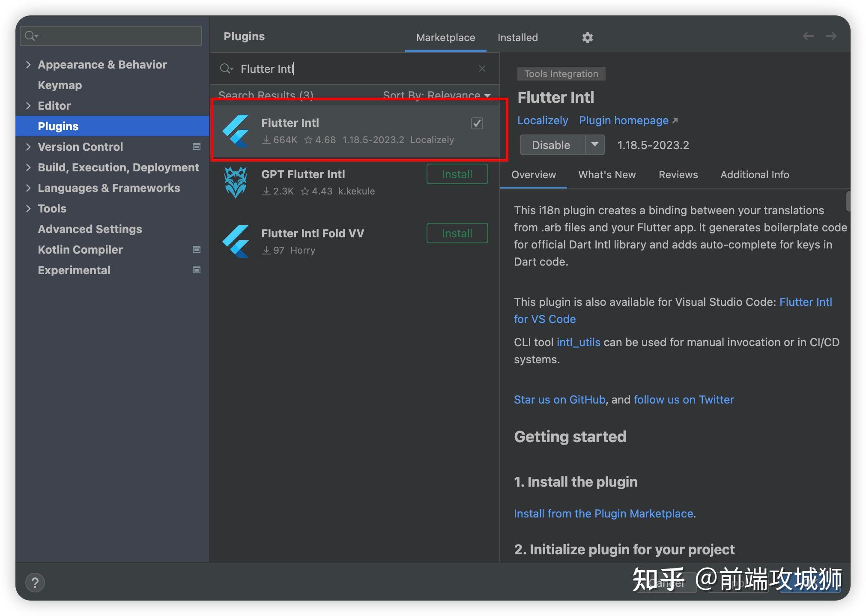The height and width of the screenshot is (616, 866).
Task: Expand the Appearance & Behavior section
Action: point(28,65)
